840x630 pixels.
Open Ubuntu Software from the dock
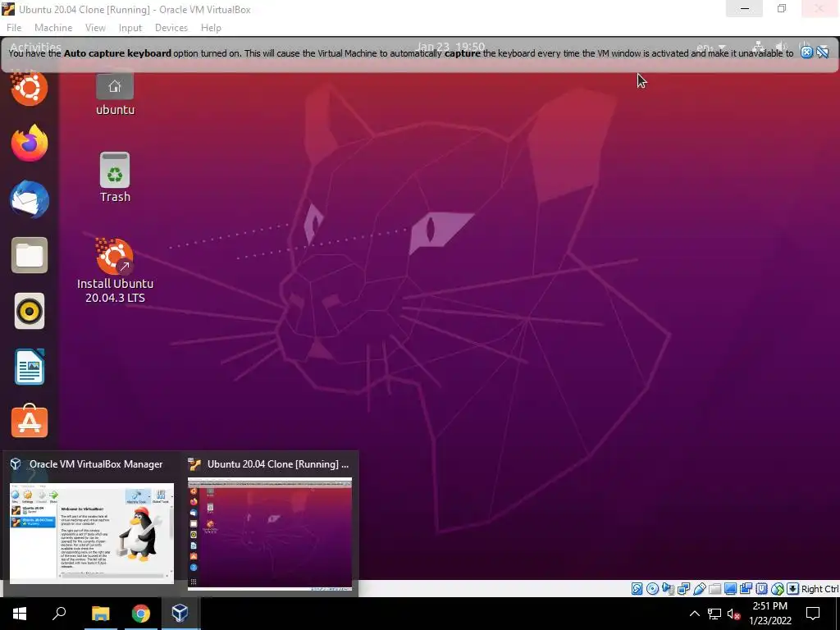click(x=30, y=422)
